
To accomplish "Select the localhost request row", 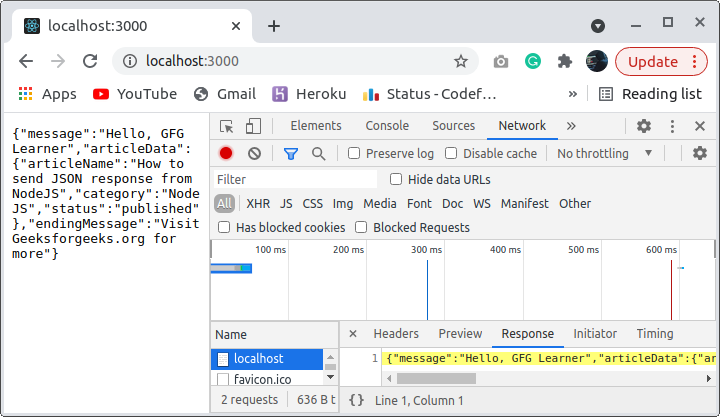I will (x=267, y=359).
